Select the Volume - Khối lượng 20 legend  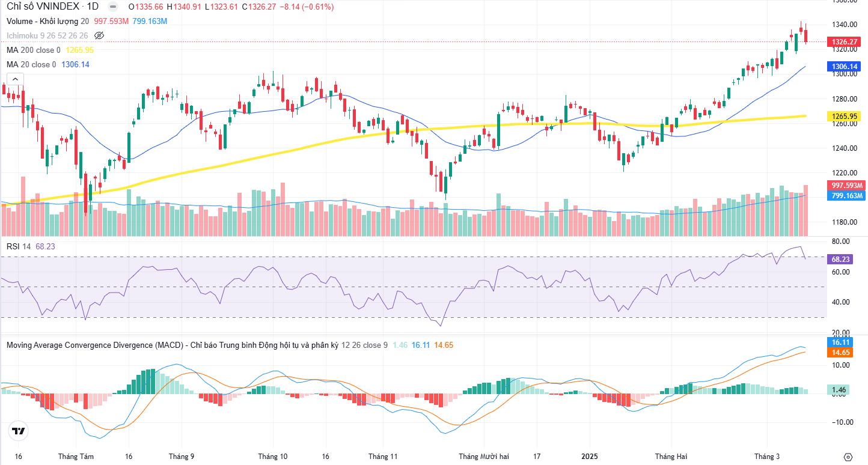click(x=47, y=21)
